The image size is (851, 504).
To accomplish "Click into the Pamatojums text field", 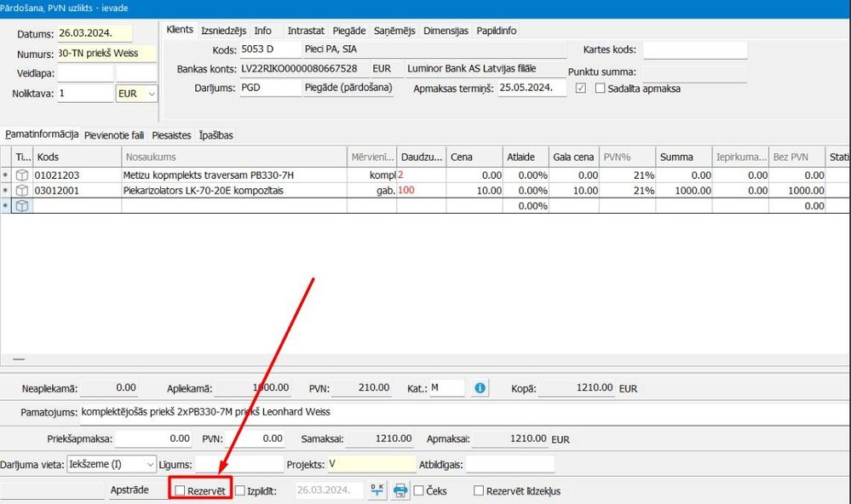I will click(x=460, y=413).
